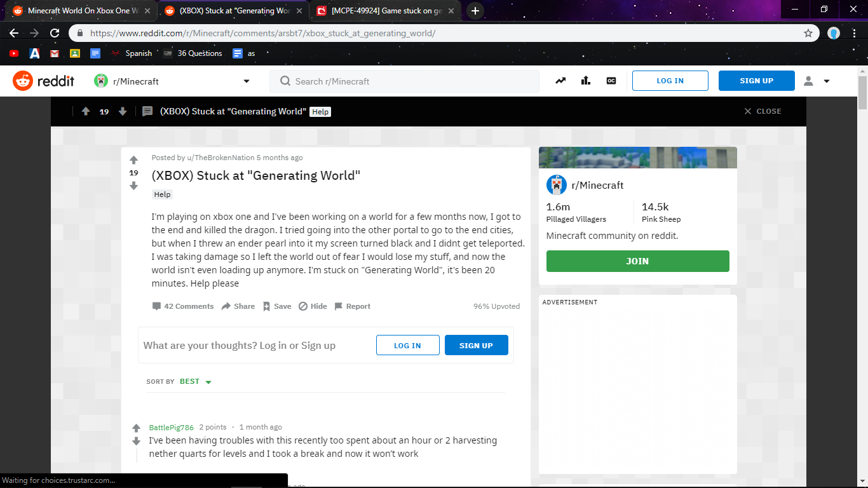Open the All chart icon in Reddit header
The image size is (868, 488).
click(x=586, y=81)
